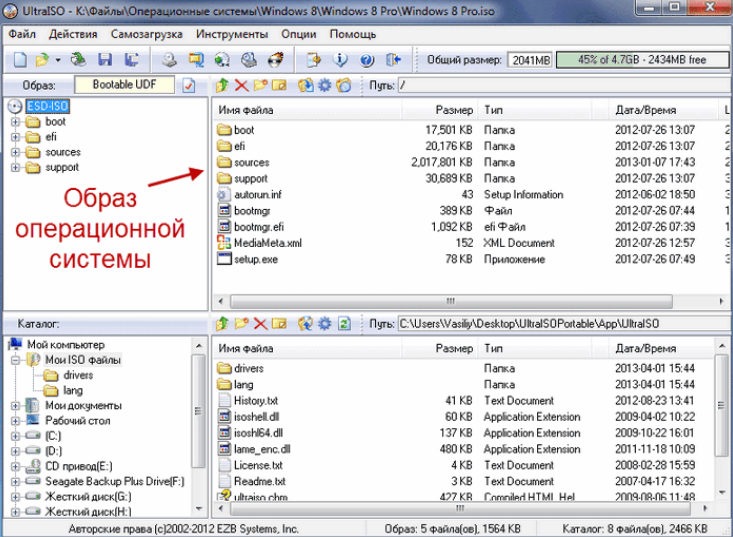Sort image list by Имя файла column

click(307, 110)
